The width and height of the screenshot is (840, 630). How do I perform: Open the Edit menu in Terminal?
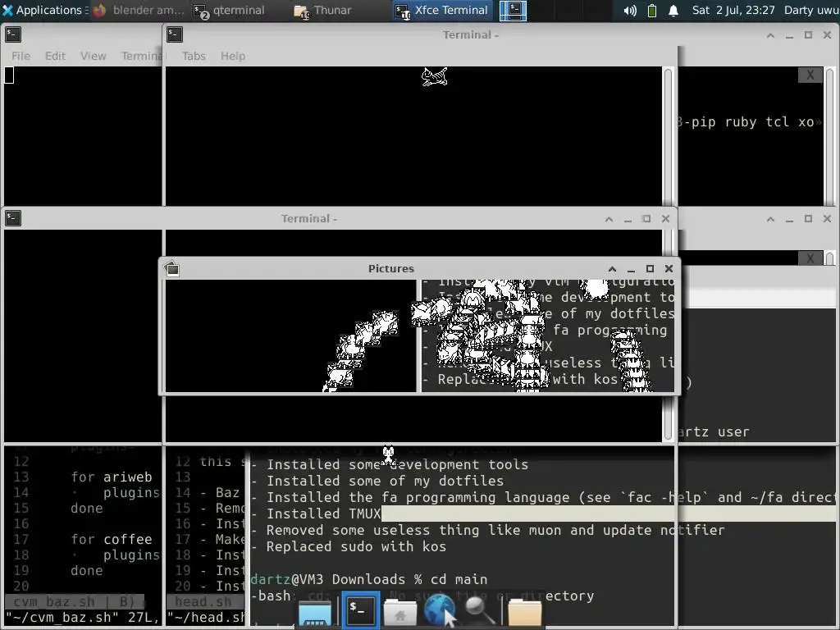pyautogui.click(x=55, y=56)
